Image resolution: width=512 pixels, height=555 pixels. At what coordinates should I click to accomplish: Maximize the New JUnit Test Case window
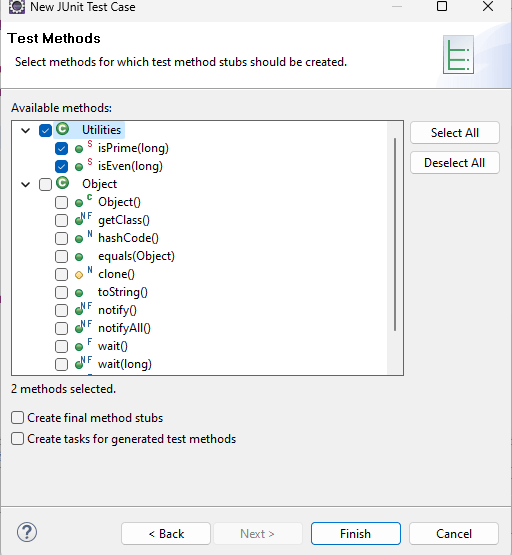442,6
